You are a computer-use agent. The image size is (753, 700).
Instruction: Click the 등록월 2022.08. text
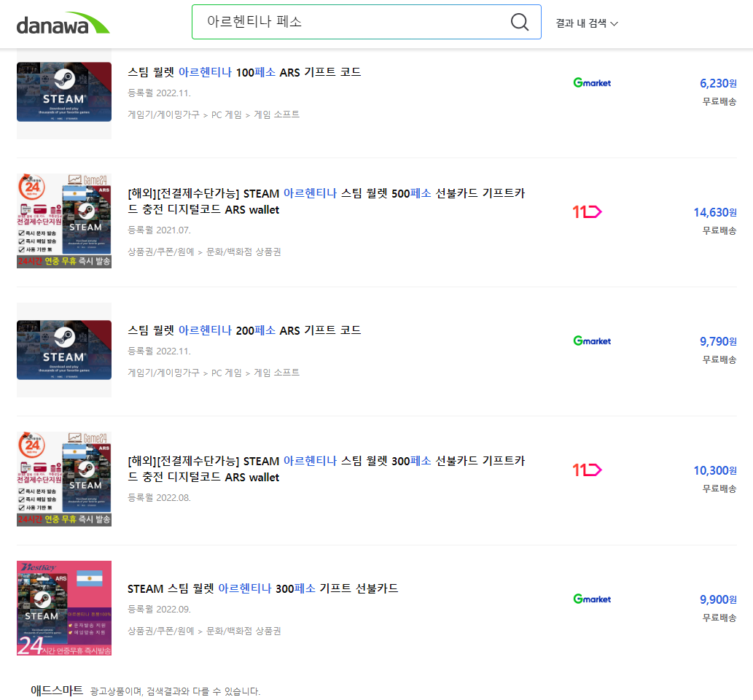pos(159,498)
